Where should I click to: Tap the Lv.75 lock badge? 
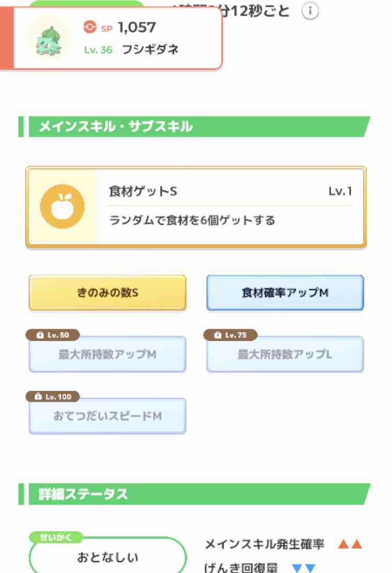230,335
